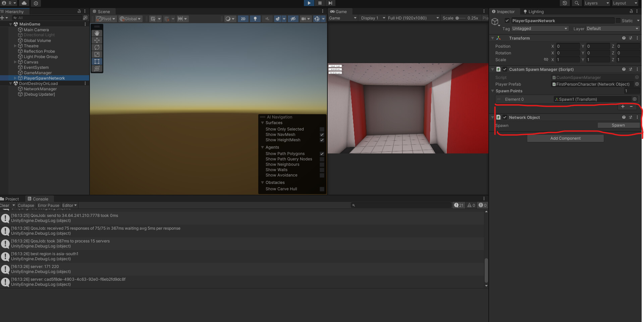Viewport: 644px width, 322px height.
Task: Select the Scale tool
Action: [97, 54]
